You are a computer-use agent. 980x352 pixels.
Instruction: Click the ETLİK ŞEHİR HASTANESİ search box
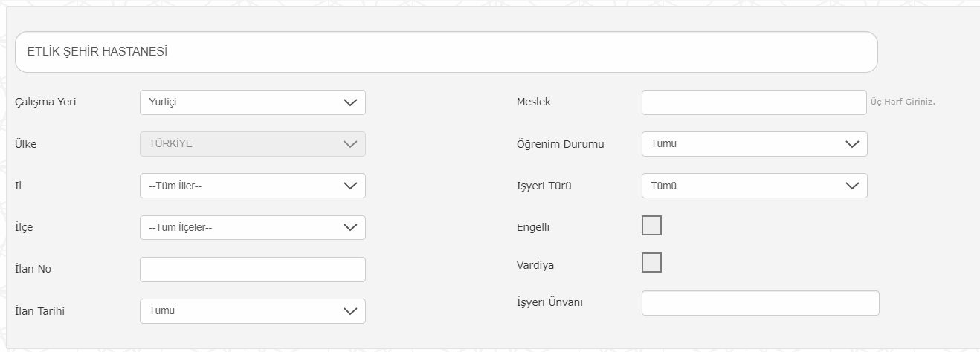(x=446, y=52)
